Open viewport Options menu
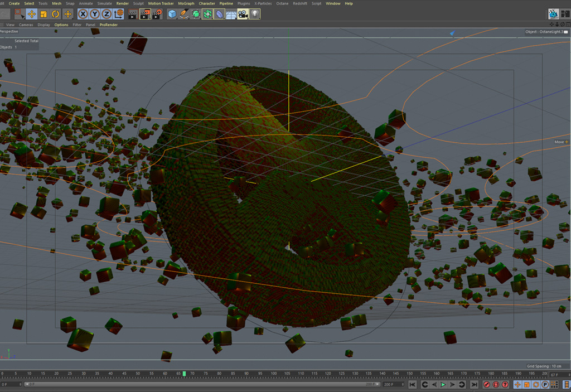Image resolution: width=571 pixels, height=392 pixels. (x=61, y=25)
